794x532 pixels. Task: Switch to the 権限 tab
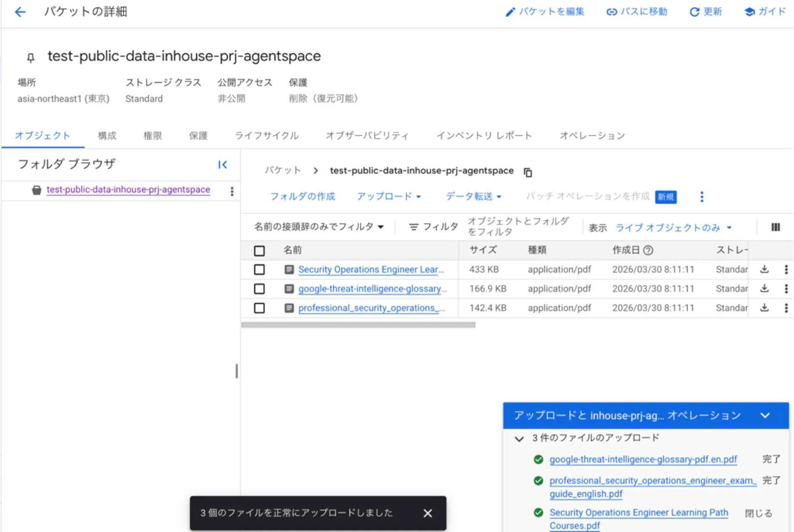[x=152, y=136]
